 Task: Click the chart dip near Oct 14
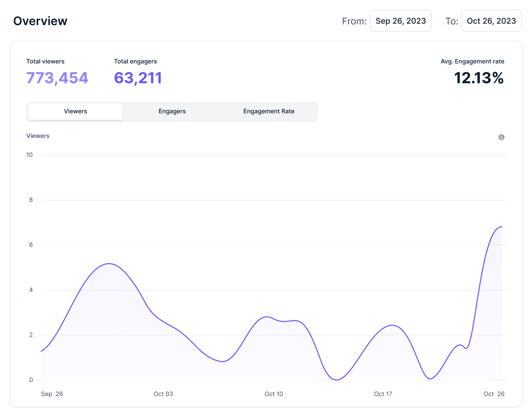click(x=336, y=380)
